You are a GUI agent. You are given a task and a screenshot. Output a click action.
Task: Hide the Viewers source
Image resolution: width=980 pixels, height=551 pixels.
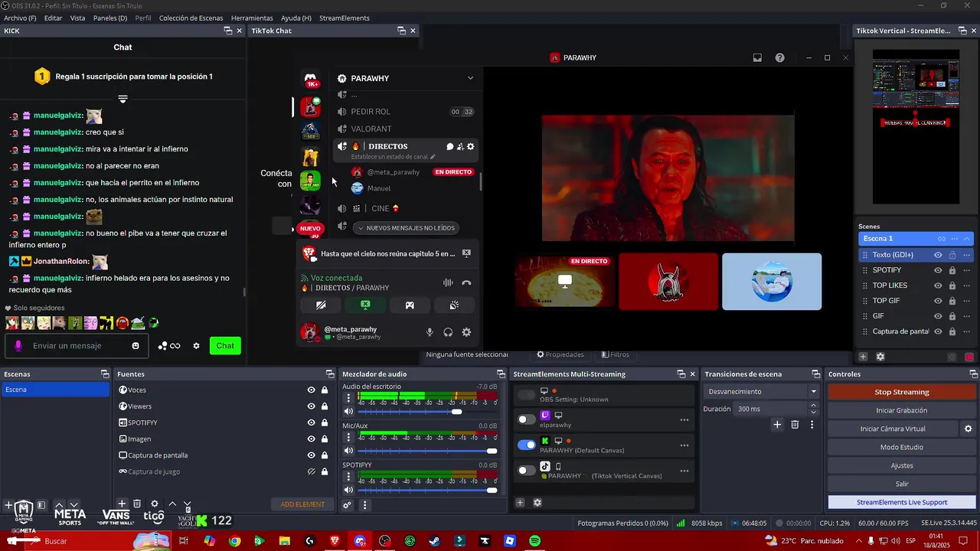[x=311, y=406]
